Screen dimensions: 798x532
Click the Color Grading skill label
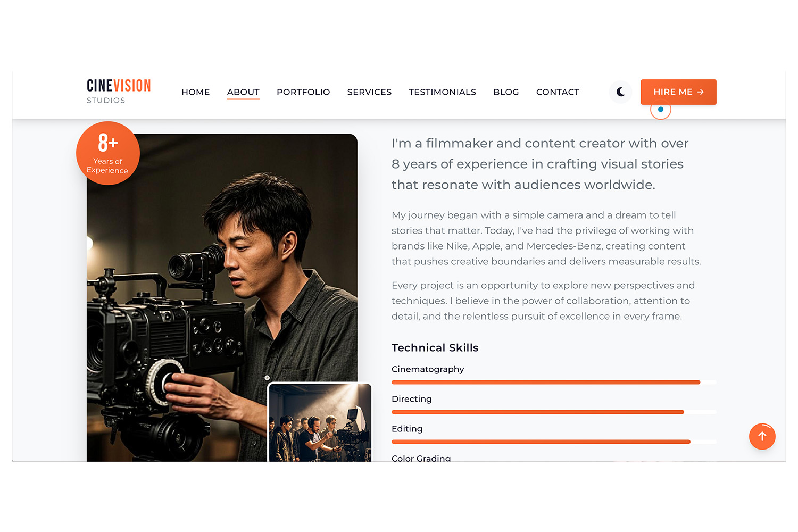pos(421,458)
